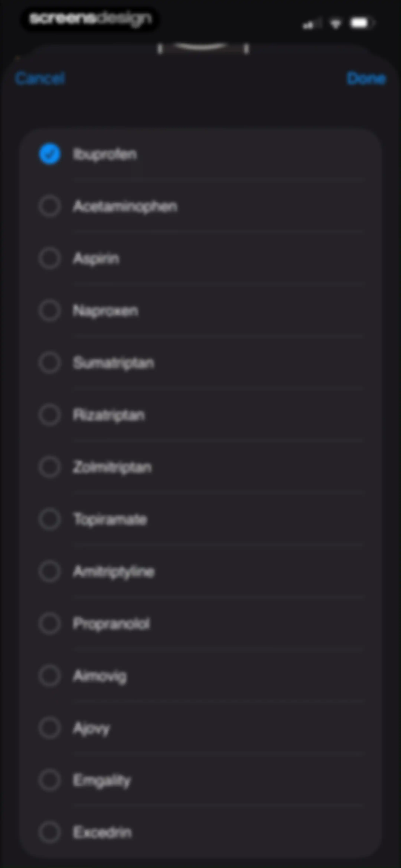Choose the Naproxen option circle
Viewport: 401px width, 868px height.
click(50, 310)
